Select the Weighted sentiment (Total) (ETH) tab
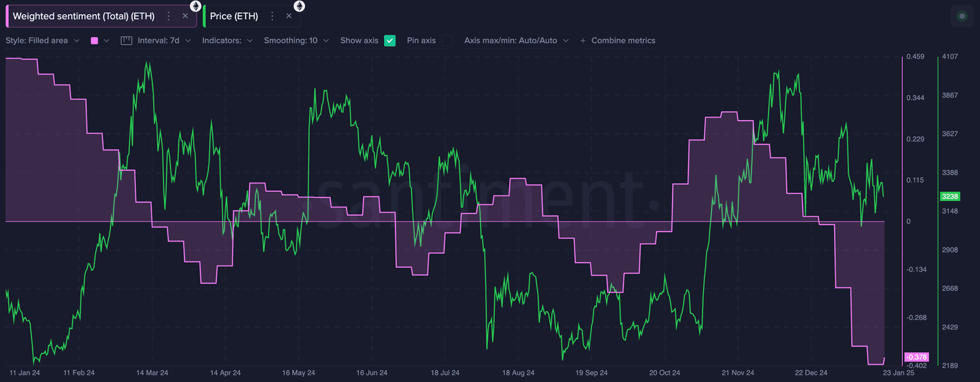The width and height of the screenshot is (980, 382). pos(84,16)
